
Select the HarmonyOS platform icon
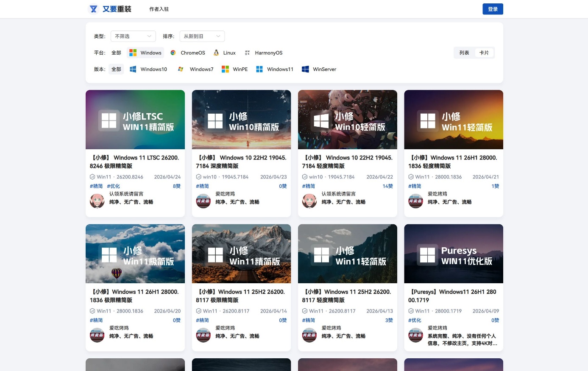247,53
